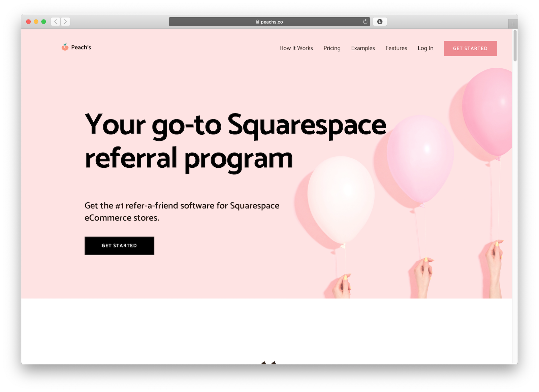The image size is (539, 392).
Task: Maximize the window with the green button
Action: [43, 22]
